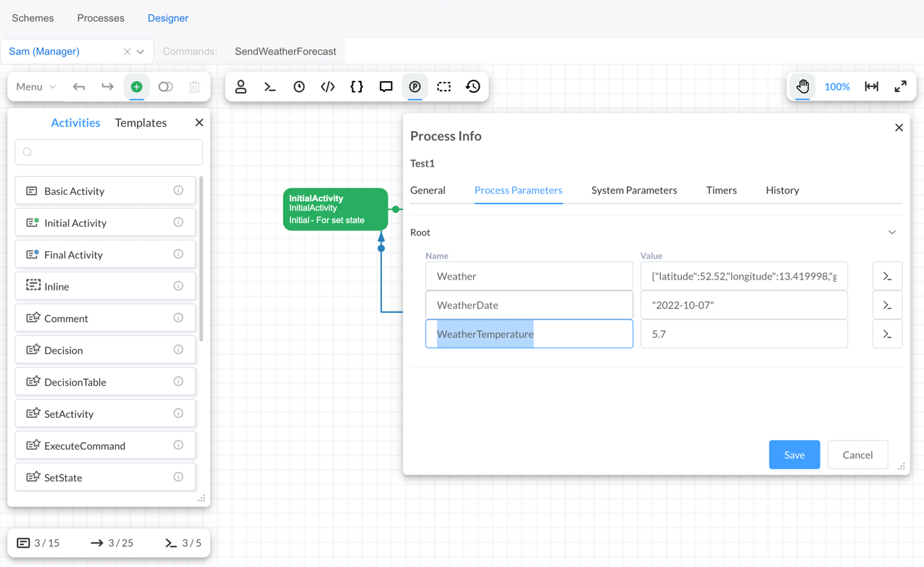Open the Code actions icon
The image size is (924, 567).
(328, 87)
